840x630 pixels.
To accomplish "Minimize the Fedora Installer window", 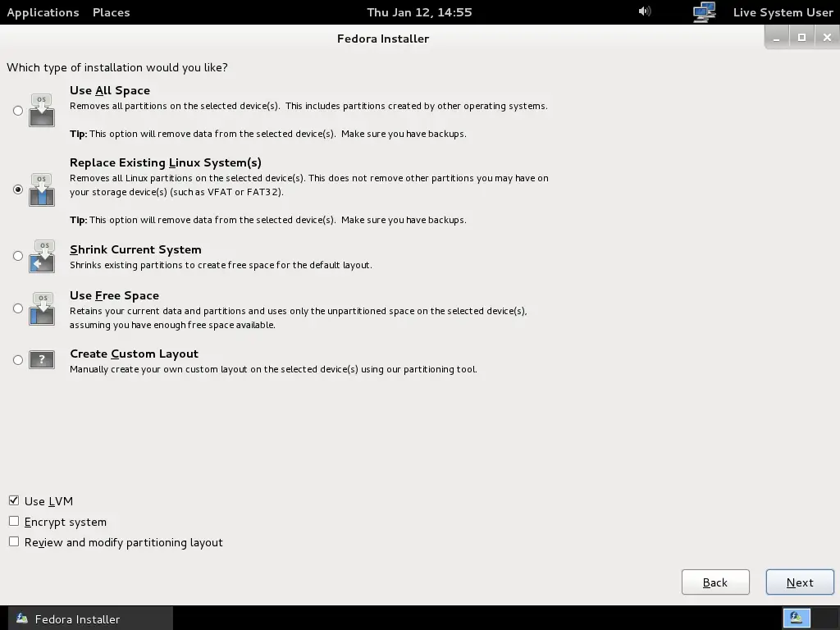I will 776,38.
